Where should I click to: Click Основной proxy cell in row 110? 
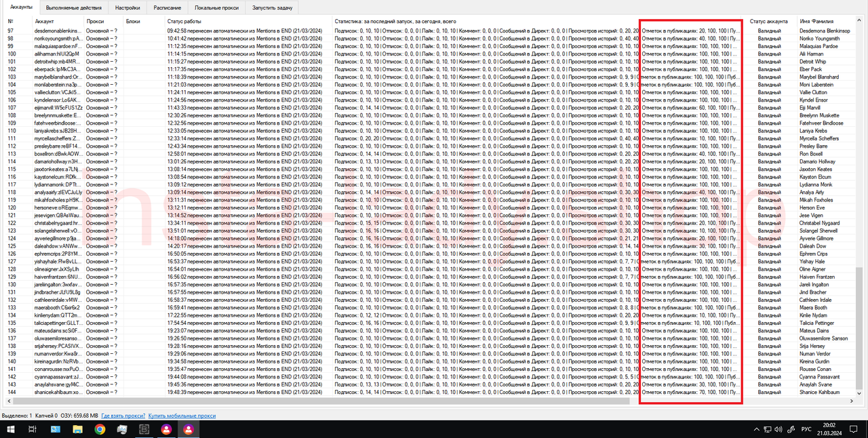tap(102, 130)
